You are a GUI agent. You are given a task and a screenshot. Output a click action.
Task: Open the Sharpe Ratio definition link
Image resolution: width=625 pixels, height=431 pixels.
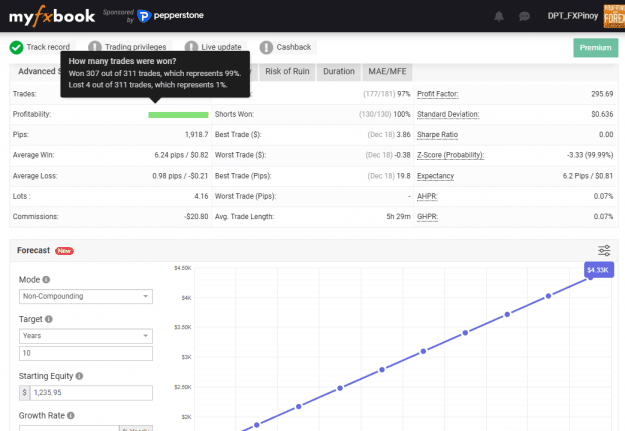pos(437,135)
